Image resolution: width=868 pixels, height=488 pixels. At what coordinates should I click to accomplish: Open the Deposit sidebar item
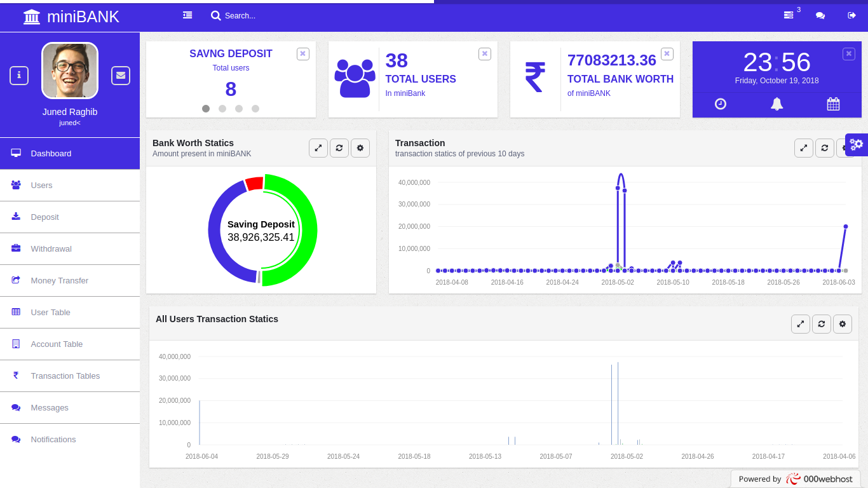(70, 217)
